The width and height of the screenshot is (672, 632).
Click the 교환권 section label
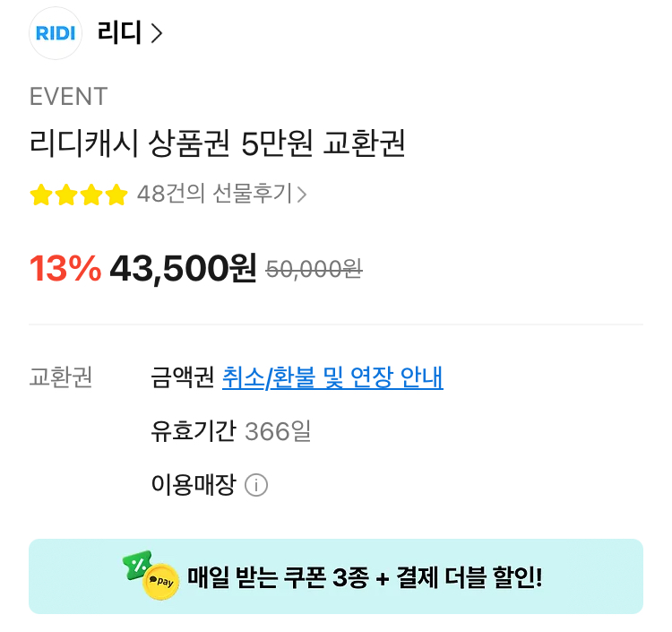[x=61, y=378]
